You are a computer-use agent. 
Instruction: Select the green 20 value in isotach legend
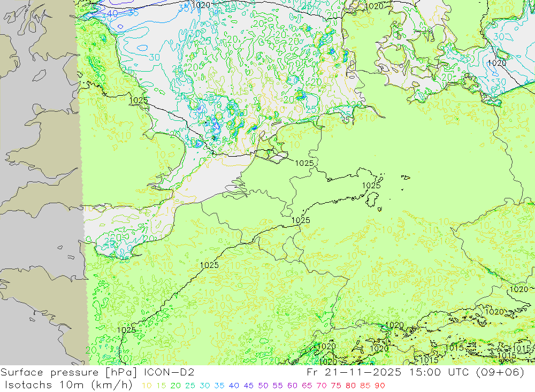175,386
